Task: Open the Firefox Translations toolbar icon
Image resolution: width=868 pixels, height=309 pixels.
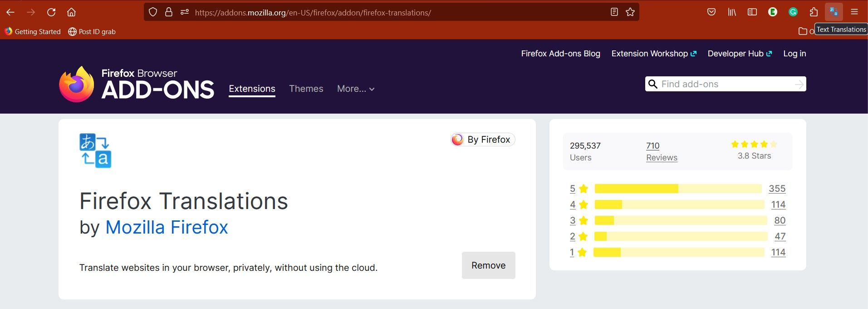Action: tap(834, 12)
